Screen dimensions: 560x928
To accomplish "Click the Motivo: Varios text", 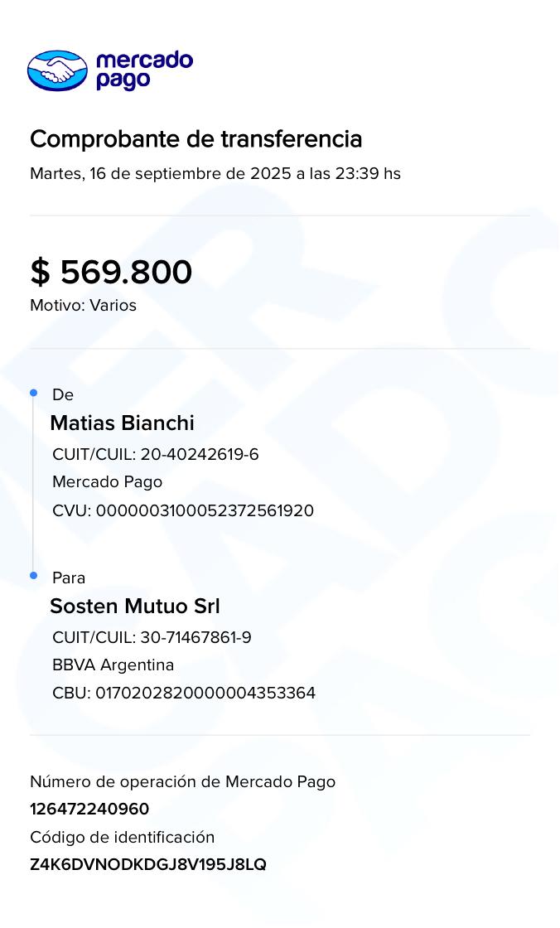I will pos(83,305).
